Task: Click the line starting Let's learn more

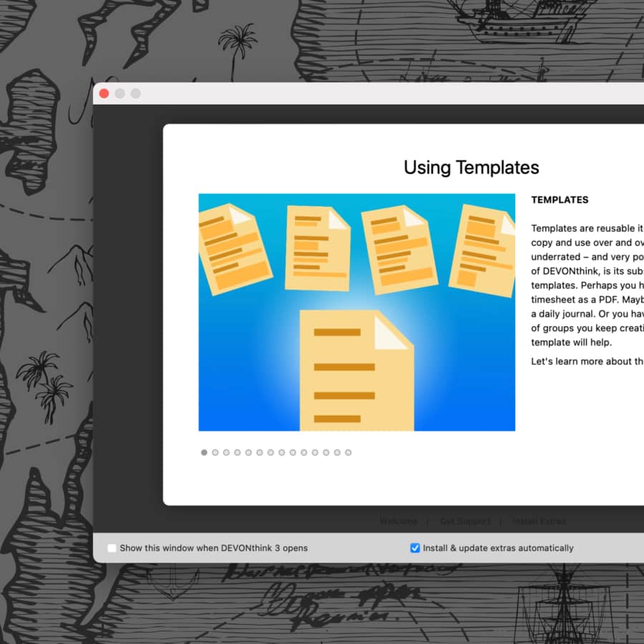Action: [x=587, y=361]
